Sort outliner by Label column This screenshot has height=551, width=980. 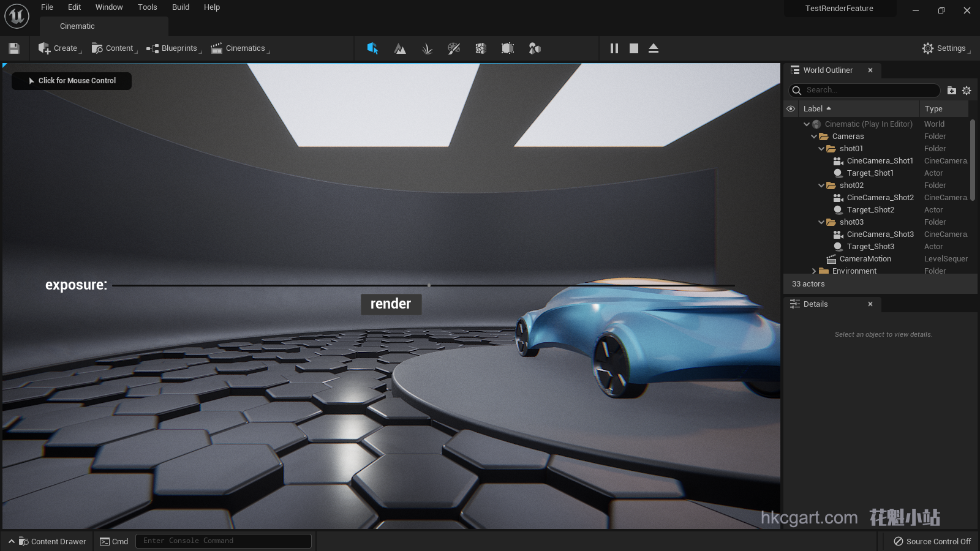point(858,109)
